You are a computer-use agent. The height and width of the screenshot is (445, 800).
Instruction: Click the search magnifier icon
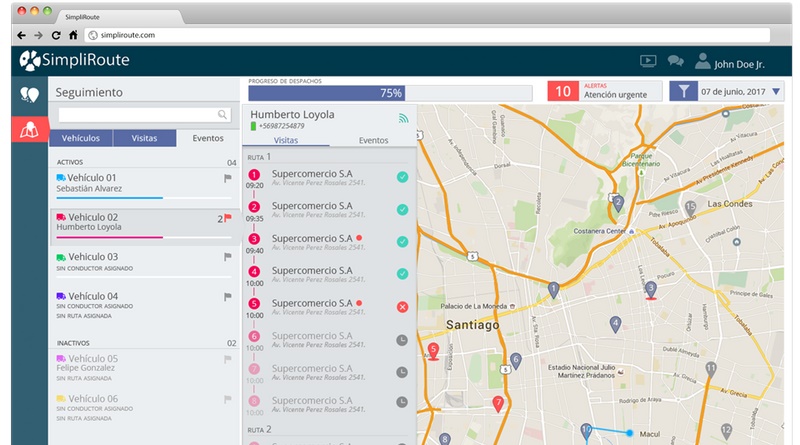222,115
